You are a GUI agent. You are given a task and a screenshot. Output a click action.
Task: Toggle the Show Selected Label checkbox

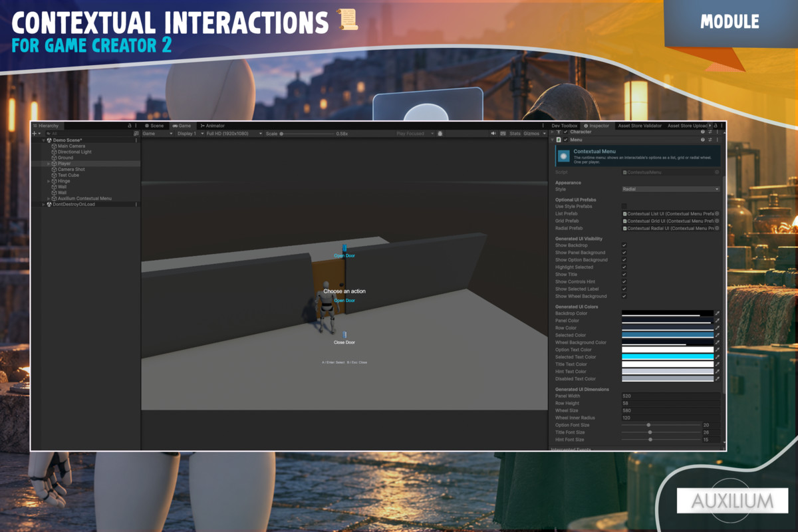(624, 289)
